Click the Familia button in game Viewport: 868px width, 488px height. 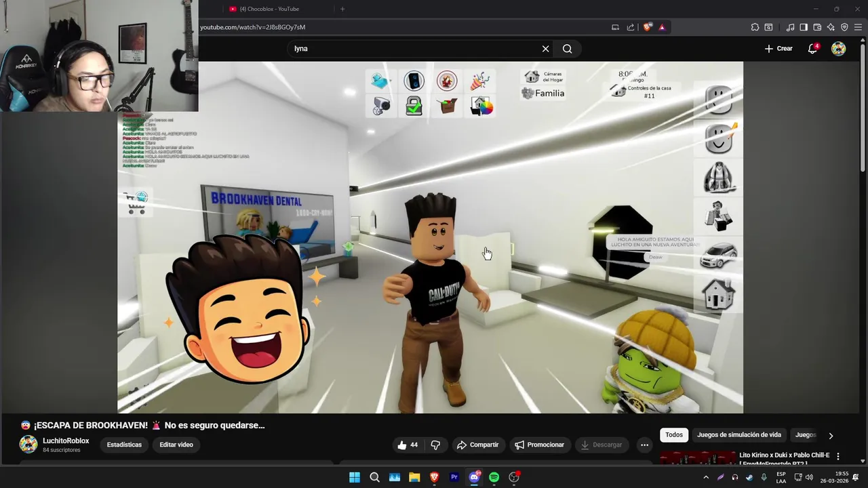542,94
